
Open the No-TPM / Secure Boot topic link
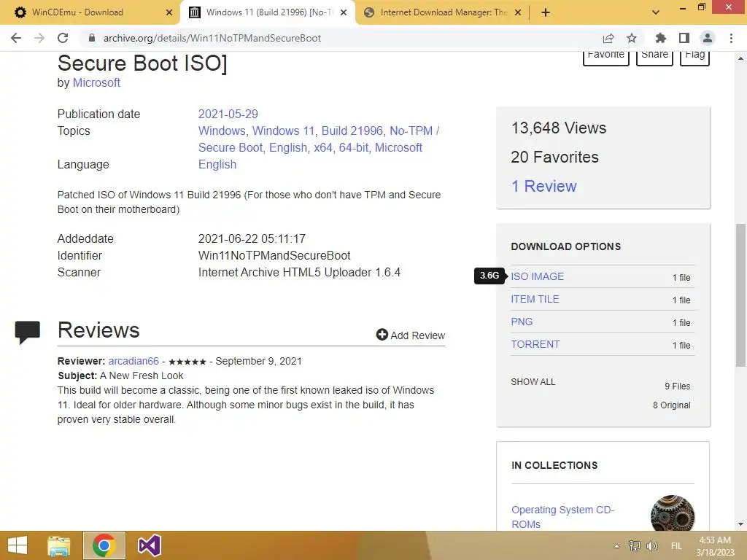tap(319, 139)
